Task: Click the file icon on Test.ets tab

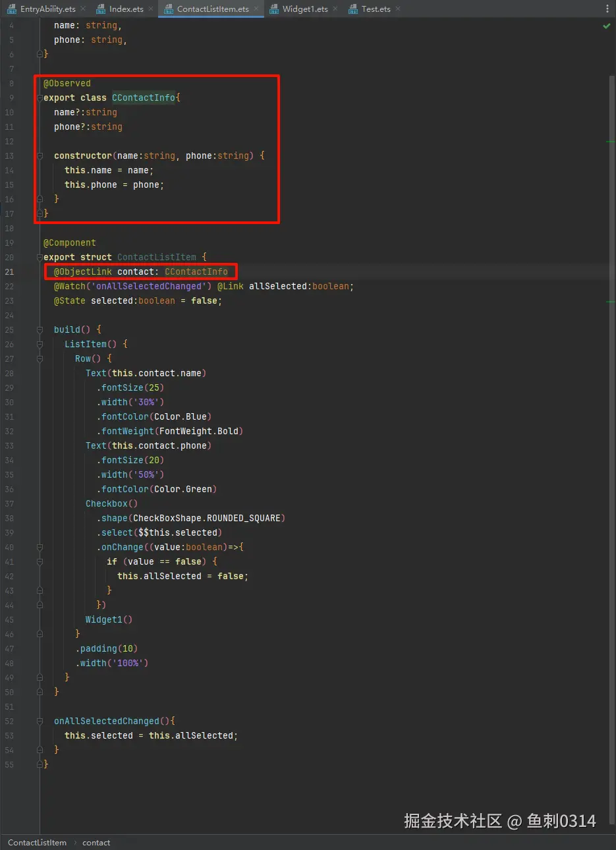Action: click(354, 9)
